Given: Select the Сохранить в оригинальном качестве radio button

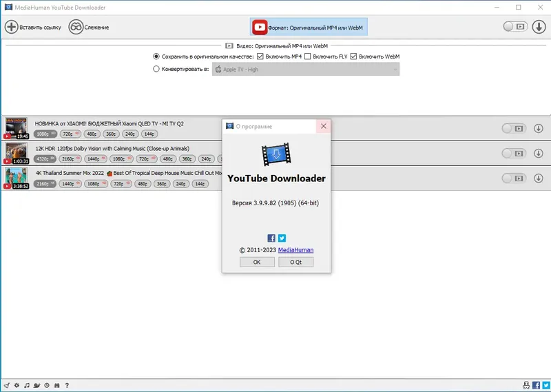Looking at the screenshot, I should point(156,56).
